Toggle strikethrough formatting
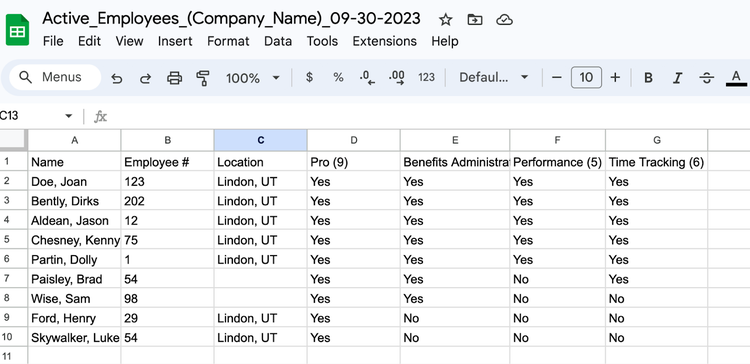Viewport: 750px width, 364px height. coord(706,77)
